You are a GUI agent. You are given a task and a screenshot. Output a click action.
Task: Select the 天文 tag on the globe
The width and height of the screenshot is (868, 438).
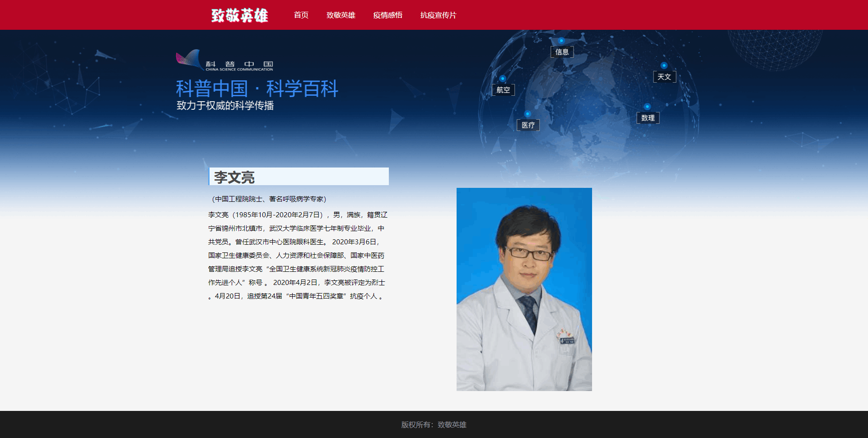(x=664, y=77)
